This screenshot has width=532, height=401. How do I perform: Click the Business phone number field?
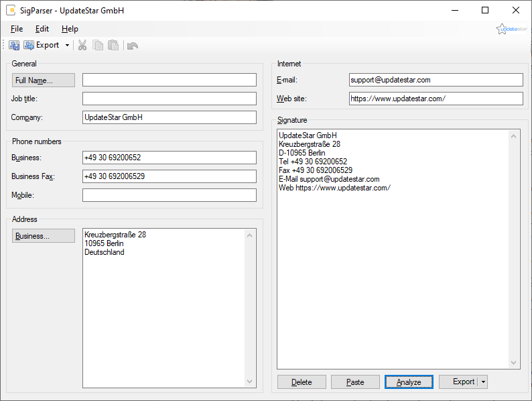[x=170, y=158]
